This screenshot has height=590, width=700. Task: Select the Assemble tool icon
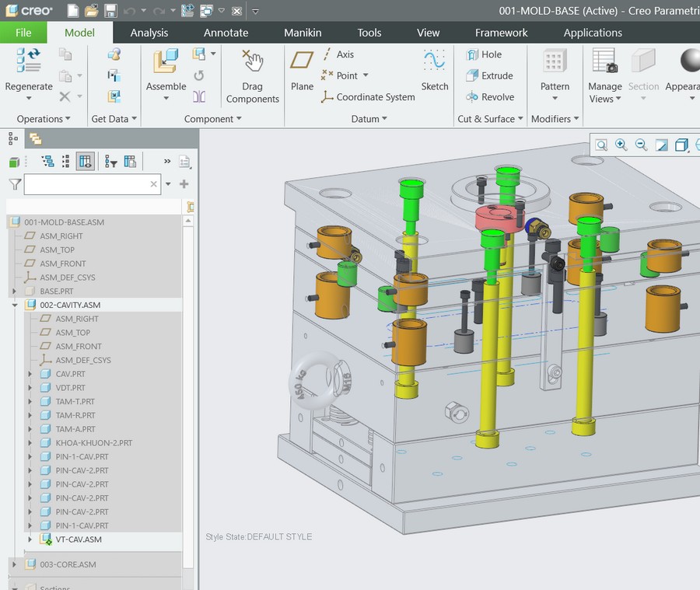[x=166, y=61]
